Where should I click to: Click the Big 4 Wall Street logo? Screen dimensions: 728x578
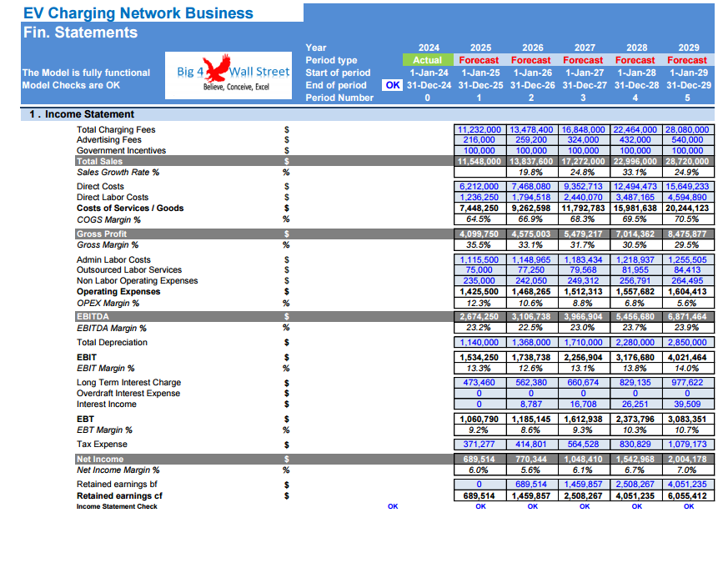(x=228, y=75)
